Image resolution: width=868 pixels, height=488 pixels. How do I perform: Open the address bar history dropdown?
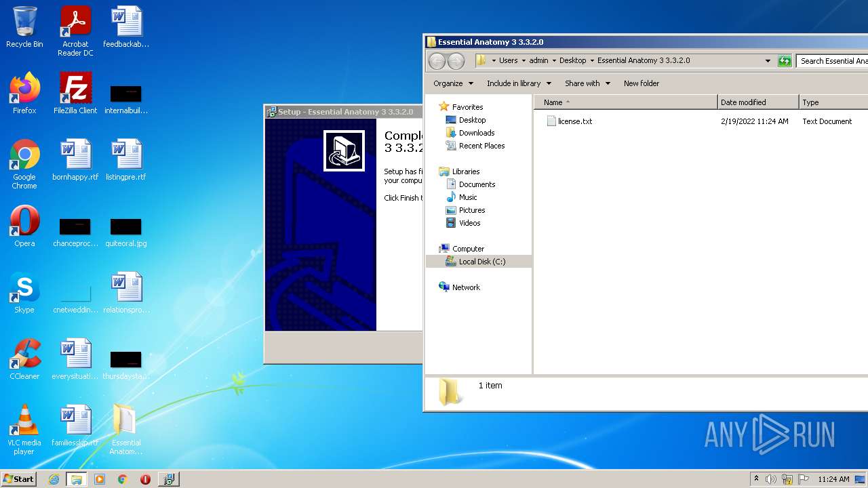tap(768, 61)
